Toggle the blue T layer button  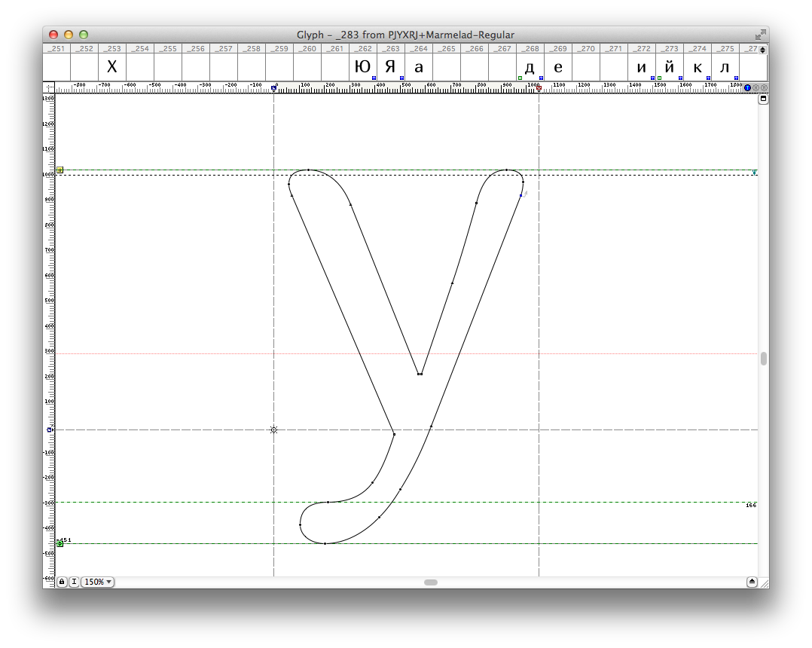coord(747,88)
